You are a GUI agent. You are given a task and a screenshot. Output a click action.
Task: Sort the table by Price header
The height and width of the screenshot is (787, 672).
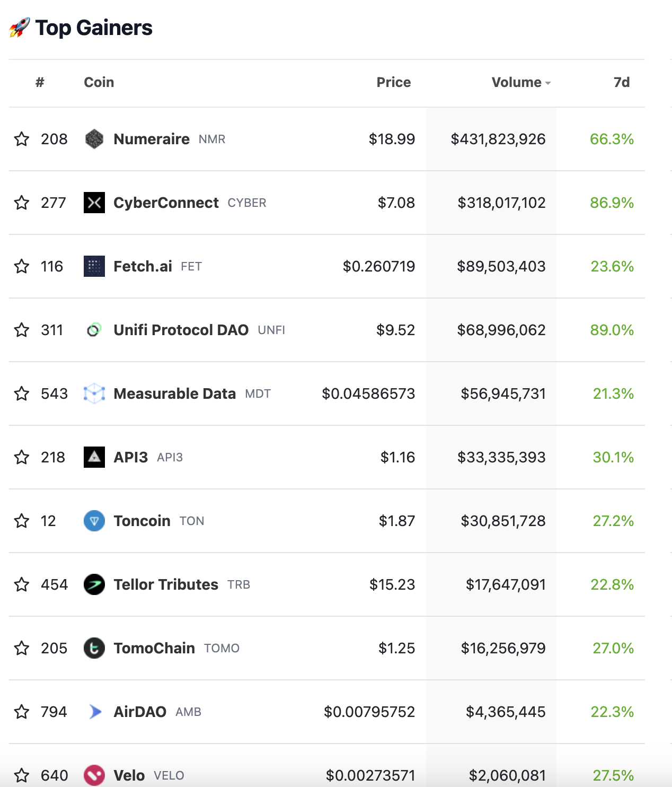[393, 82]
